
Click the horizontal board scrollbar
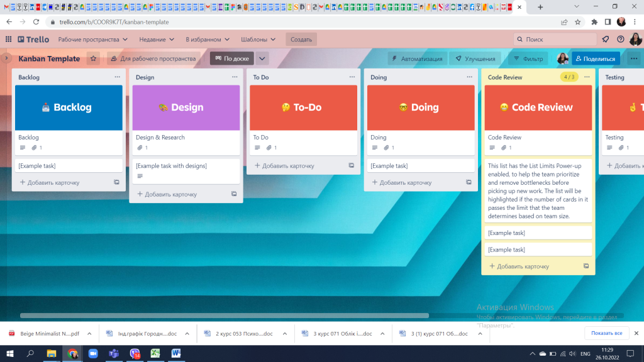[225, 315]
